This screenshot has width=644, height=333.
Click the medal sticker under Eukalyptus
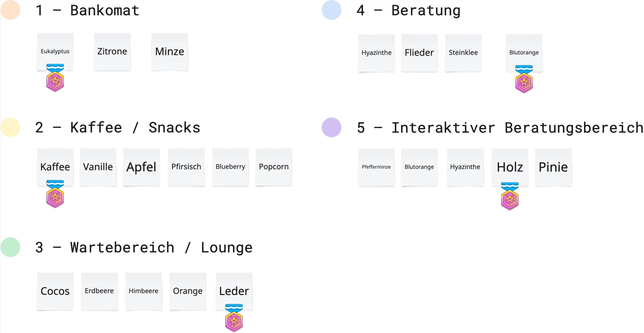[x=55, y=77]
